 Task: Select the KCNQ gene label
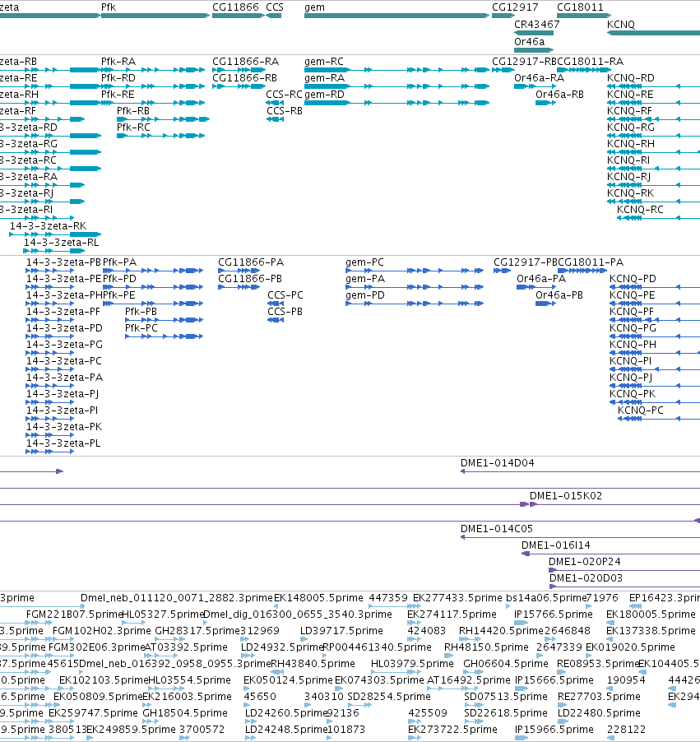click(x=621, y=25)
